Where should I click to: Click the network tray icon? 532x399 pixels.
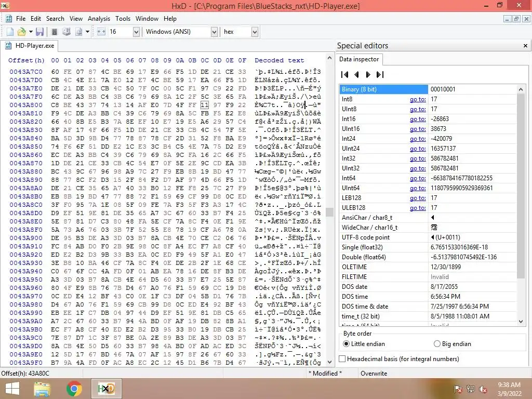tap(471, 389)
